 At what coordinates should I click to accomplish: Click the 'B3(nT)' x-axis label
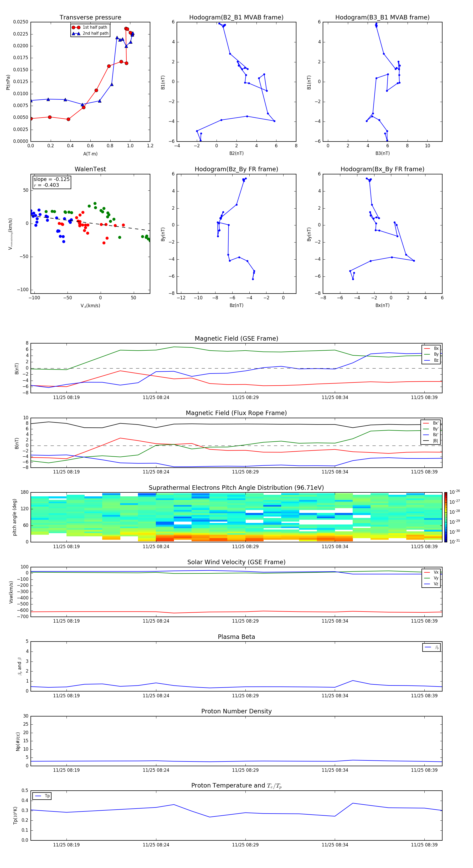(382, 153)
